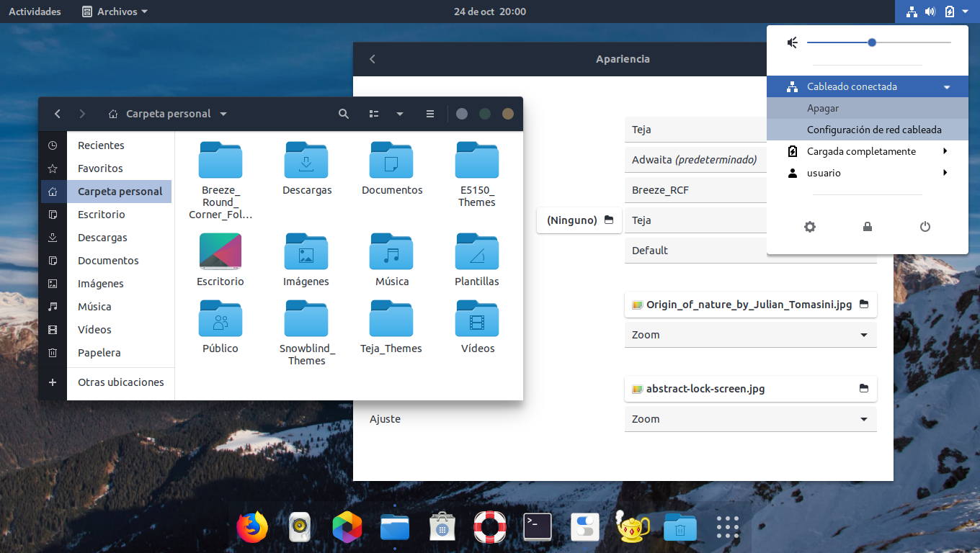Open the Default dropdown in Apariencia
The image size is (980, 553).
click(750, 251)
